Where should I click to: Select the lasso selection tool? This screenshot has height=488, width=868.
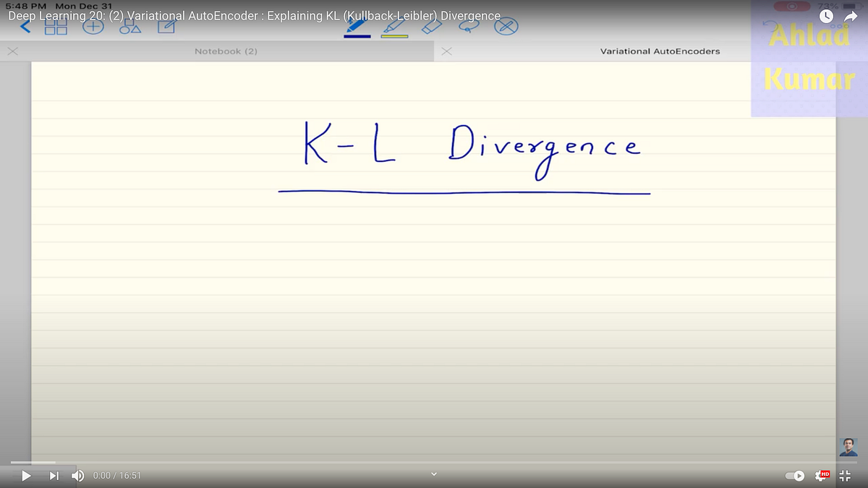point(469,26)
